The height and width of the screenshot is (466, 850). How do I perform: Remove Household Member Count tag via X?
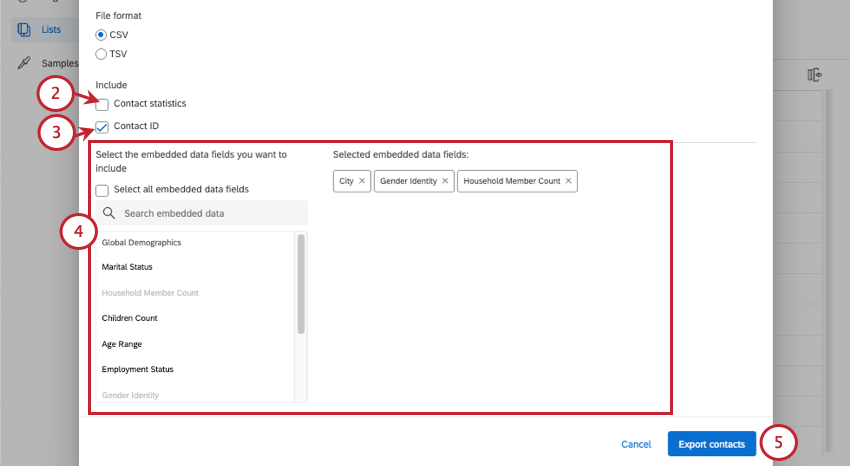click(569, 181)
